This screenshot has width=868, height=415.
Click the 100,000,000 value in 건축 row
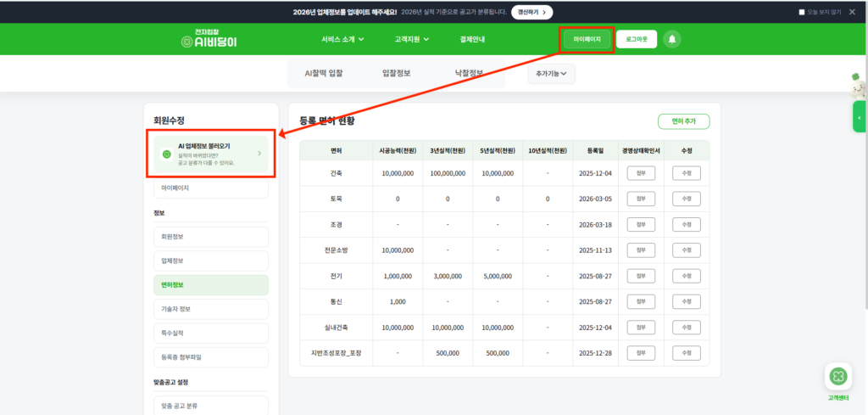point(448,173)
